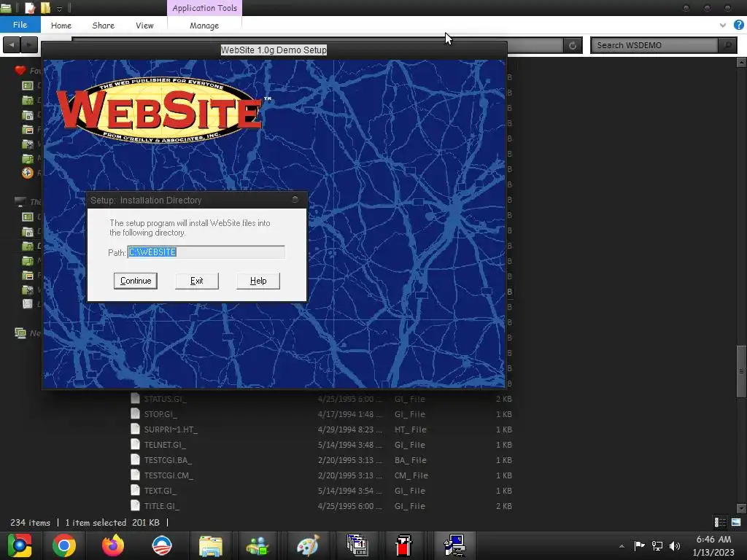This screenshot has width=747, height=560.
Task: Switch to the Share ribbon tab
Action: click(104, 26)
